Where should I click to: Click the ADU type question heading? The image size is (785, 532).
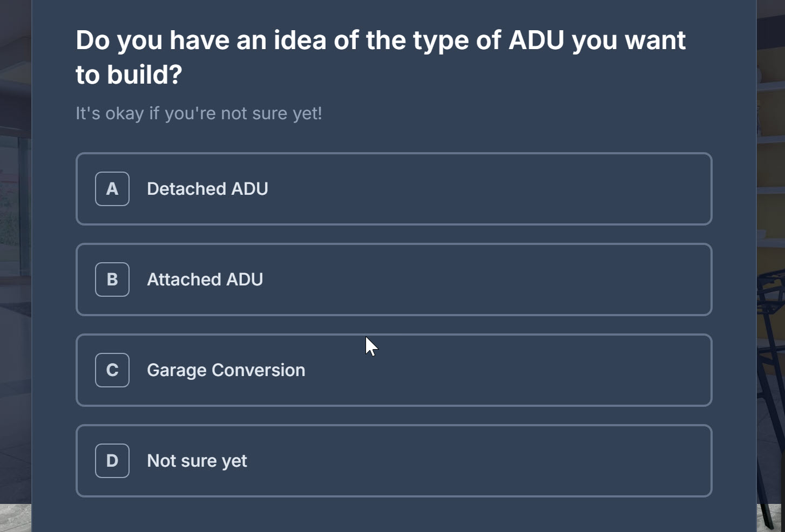click(x=380, y=57)
